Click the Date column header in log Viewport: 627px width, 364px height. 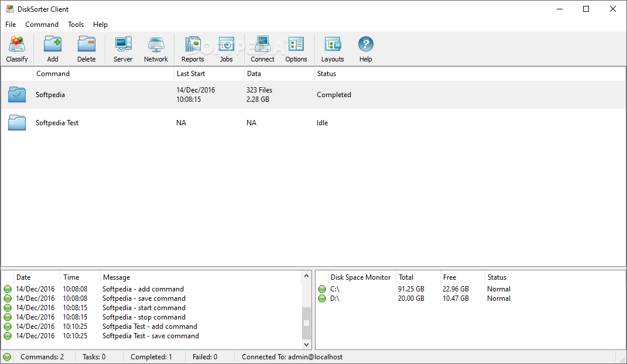point(37,277)
